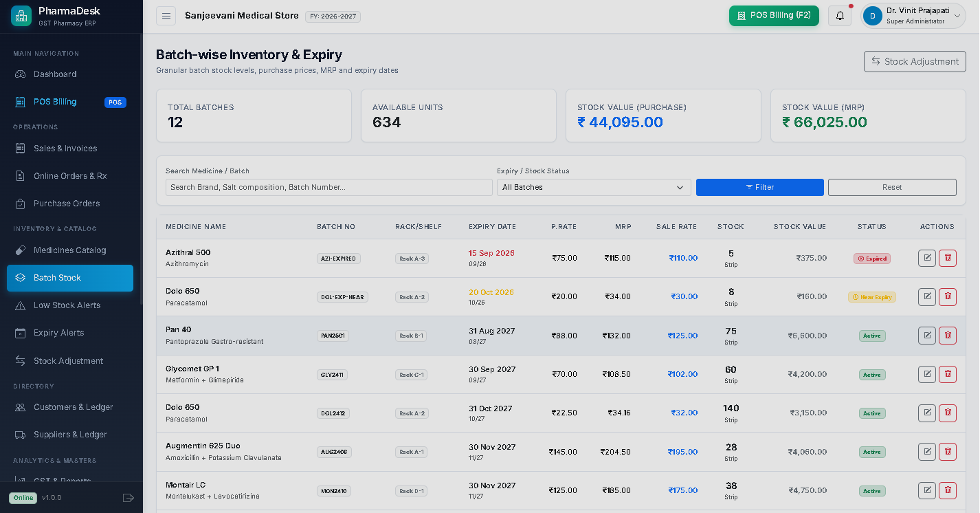
Task: Expand the Dr. Vinit Prajapati user menu
Action: point(913,16)
